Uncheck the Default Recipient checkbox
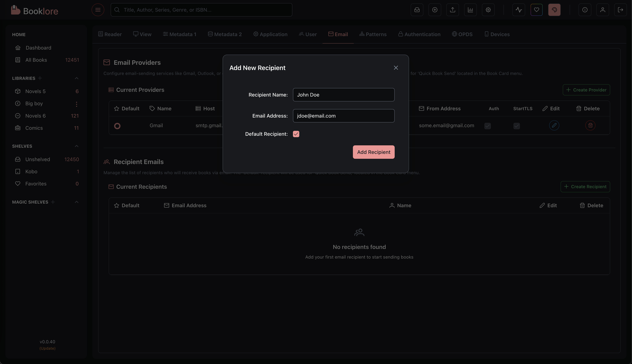This screenshot has width=632, height=364. tap(296, 134)
